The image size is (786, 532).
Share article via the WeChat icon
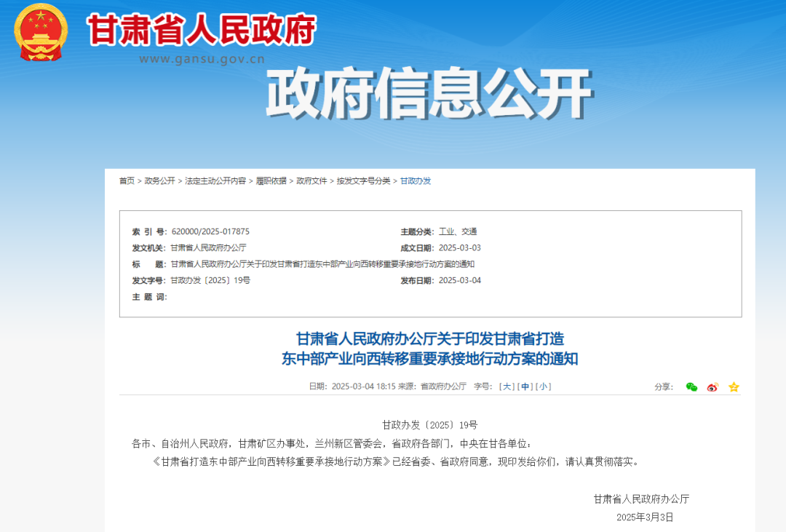[x=691, y=387]
